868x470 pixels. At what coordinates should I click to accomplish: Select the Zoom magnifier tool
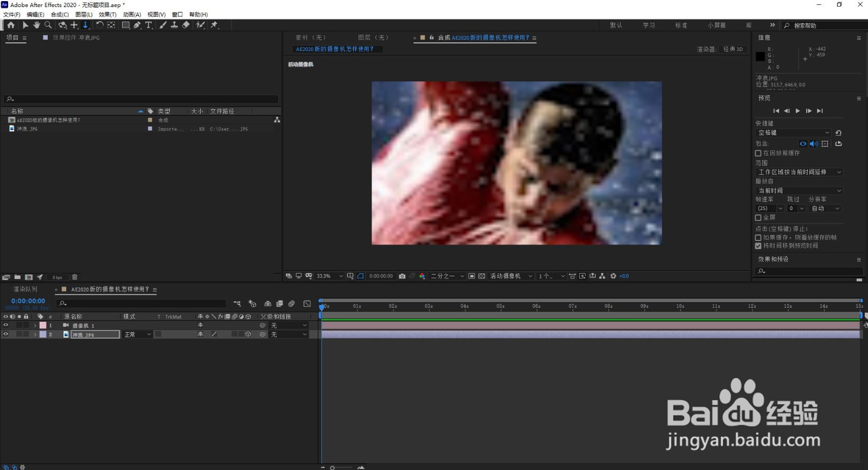[x=48, y=25]
